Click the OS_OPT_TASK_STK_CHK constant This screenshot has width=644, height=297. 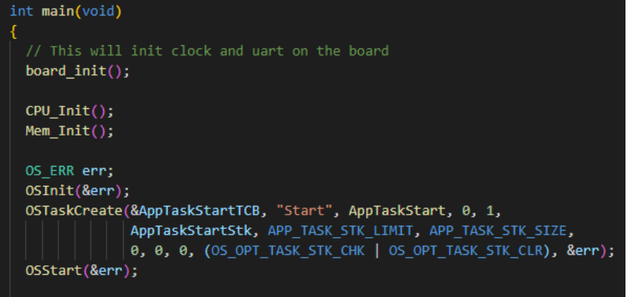[288, 251]
